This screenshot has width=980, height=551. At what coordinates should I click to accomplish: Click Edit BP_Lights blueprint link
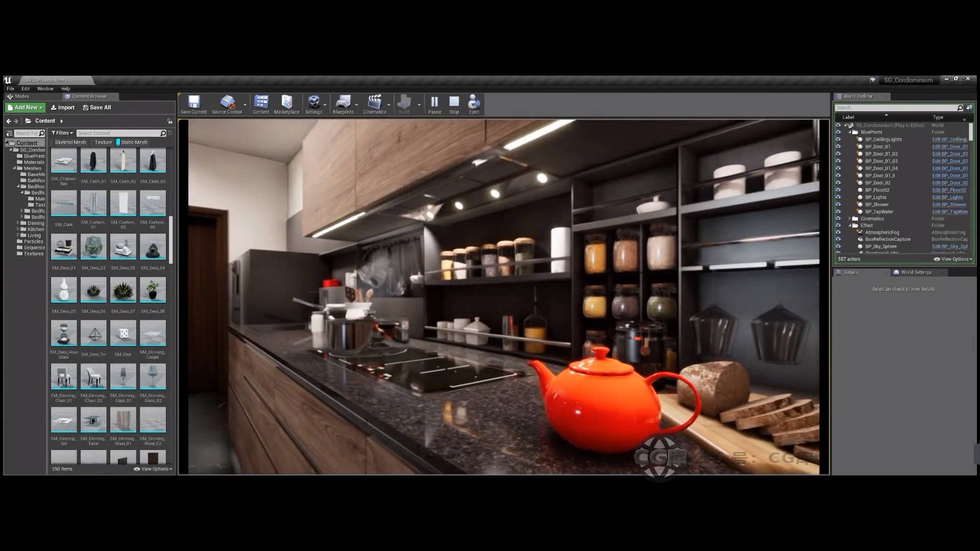947,197
